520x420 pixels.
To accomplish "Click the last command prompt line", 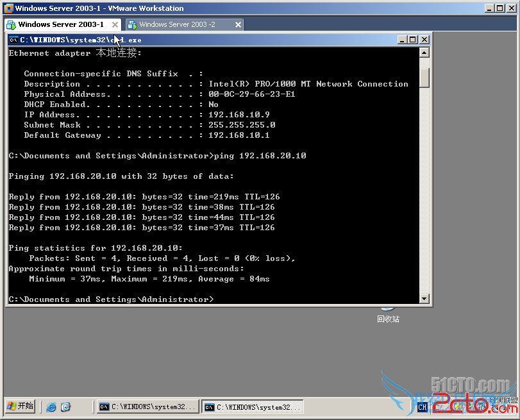I will (x=111, y=299).
